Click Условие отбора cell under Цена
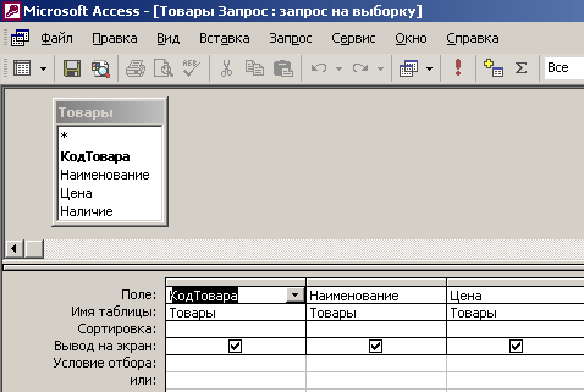584x392 pixels. point(516,363)
